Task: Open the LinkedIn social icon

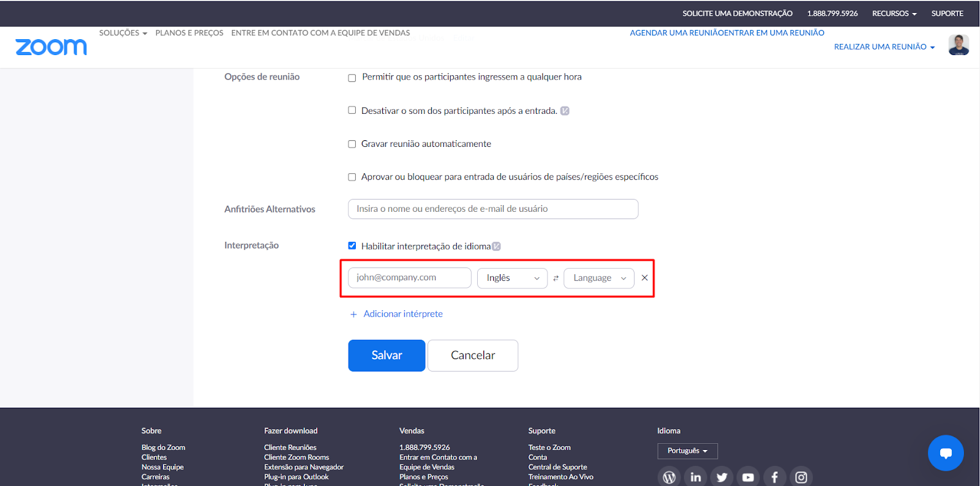Action: pyautogui.click(x=696, y=477)
